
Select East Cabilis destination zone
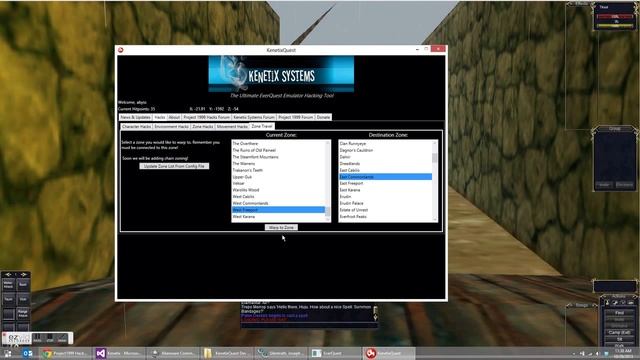click(385, 170)
